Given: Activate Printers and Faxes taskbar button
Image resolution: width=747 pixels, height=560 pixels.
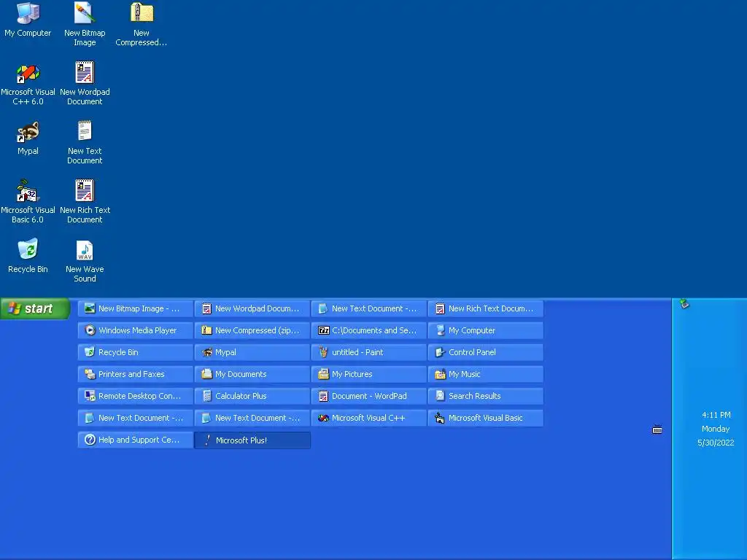Looking at the screenshot, I should (x=135, y=374).
